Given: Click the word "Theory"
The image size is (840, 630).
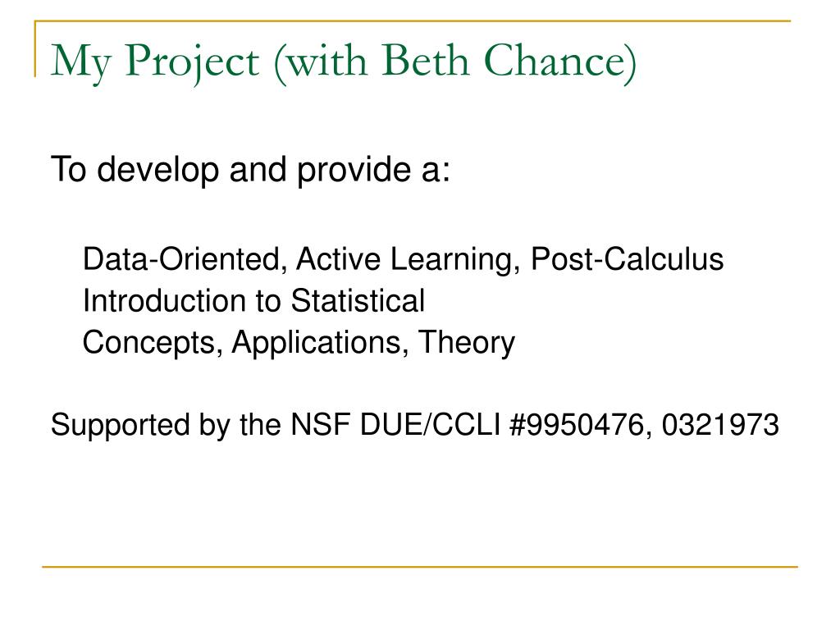Looking at the screenshot, I should [x=467, y=343].
